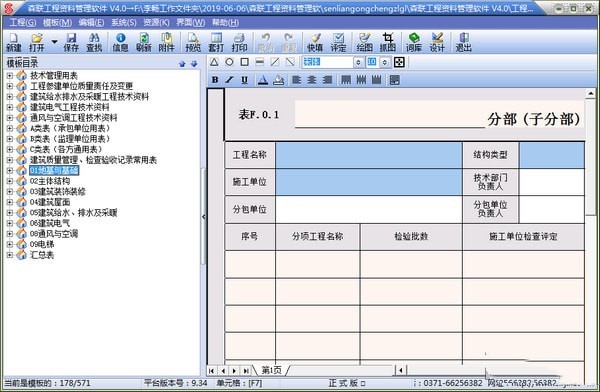Open the 工程(G) menu
This screenshot has width=600, height=392.
pyautogui.click(x=23, y=23)
